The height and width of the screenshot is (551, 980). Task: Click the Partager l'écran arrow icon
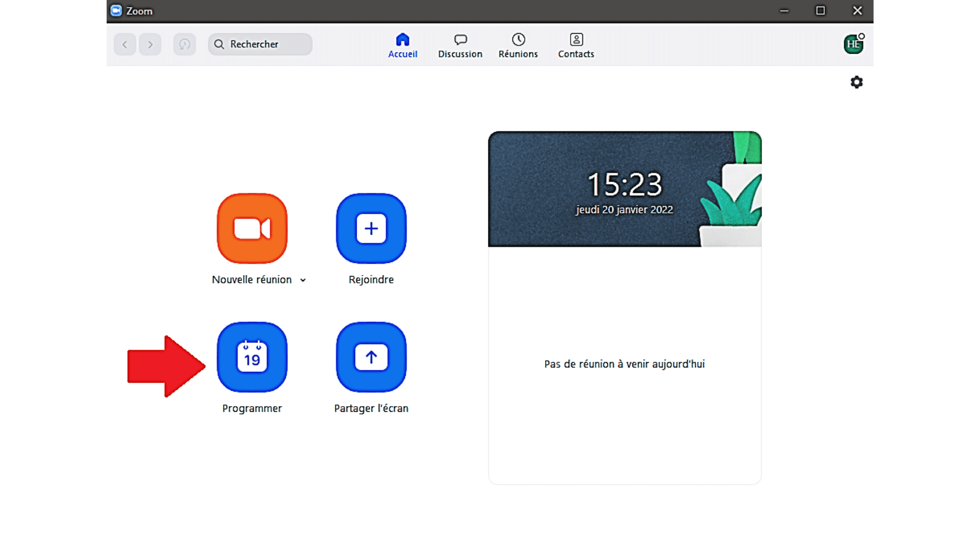pos(371,357)
